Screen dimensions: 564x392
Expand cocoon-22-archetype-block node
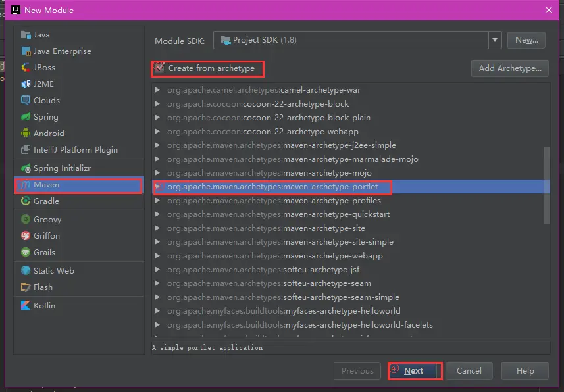point(157,103)
